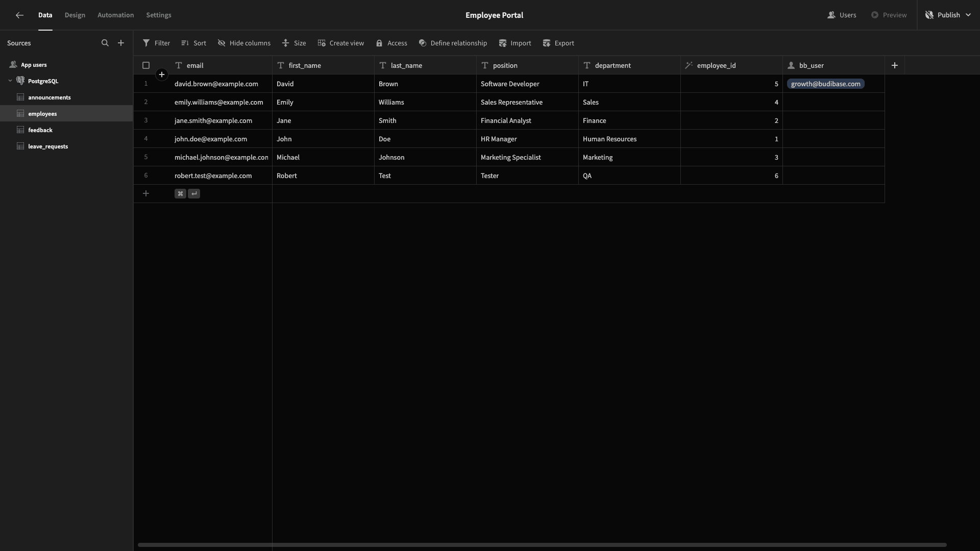
Task: Toggle the select-all rows checkbox
Action: [146, 65]
